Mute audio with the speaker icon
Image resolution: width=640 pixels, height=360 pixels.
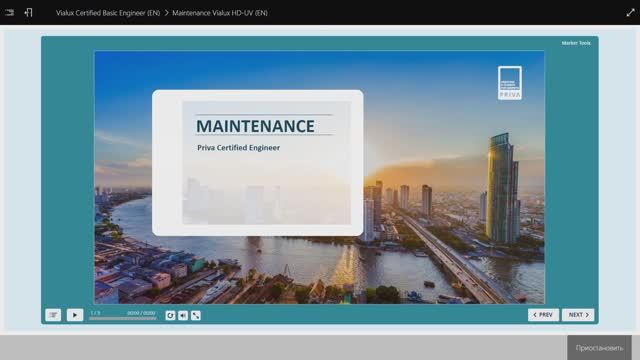[x=183, y=315]
